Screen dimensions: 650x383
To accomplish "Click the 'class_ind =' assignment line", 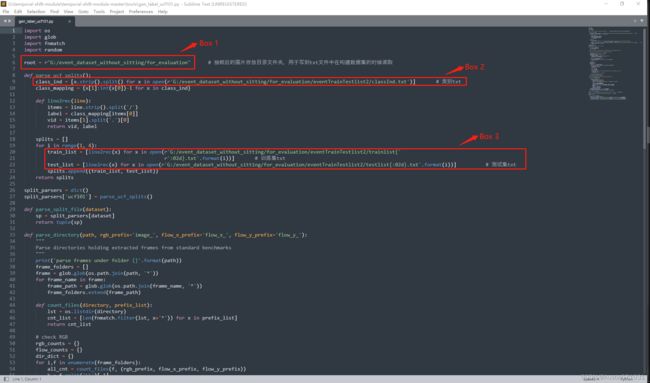I will (x=225, y=82).
